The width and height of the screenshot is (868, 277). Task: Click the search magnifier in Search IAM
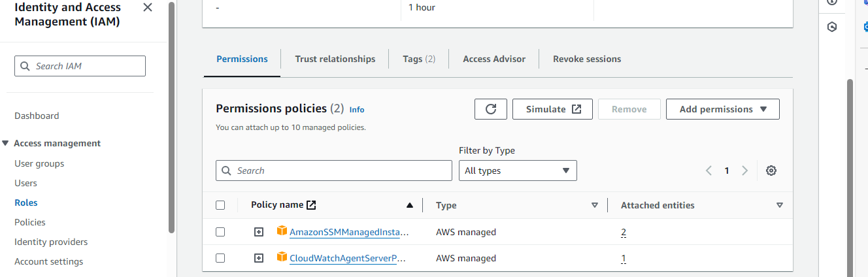click(25, 66)
